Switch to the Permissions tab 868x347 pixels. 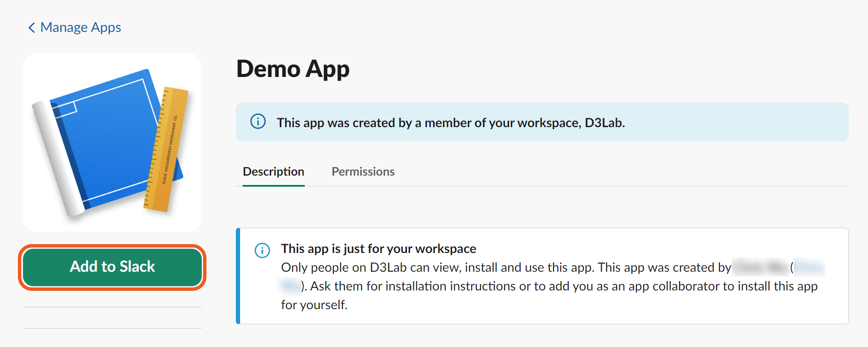click(x=363, y=171)
